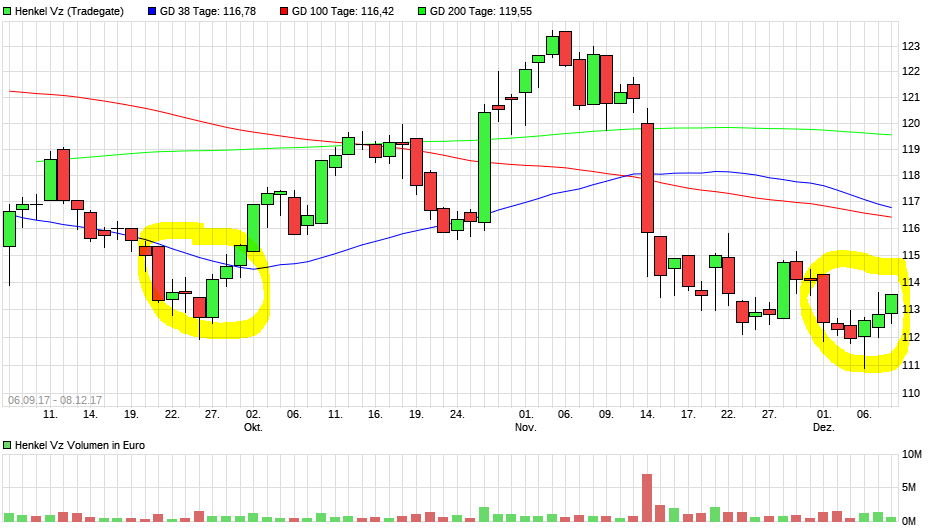Click the price axis label 112

911,337
